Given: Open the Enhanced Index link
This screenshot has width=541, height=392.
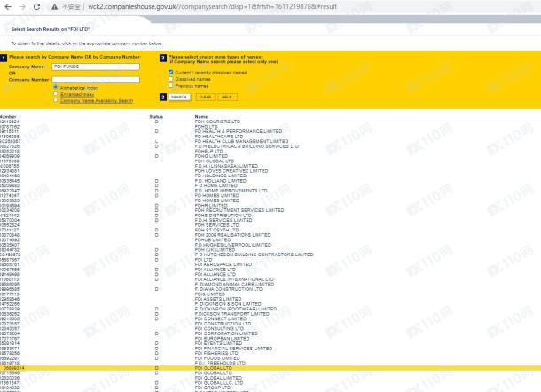Looking at the screenshot, I should pos(77,95).
